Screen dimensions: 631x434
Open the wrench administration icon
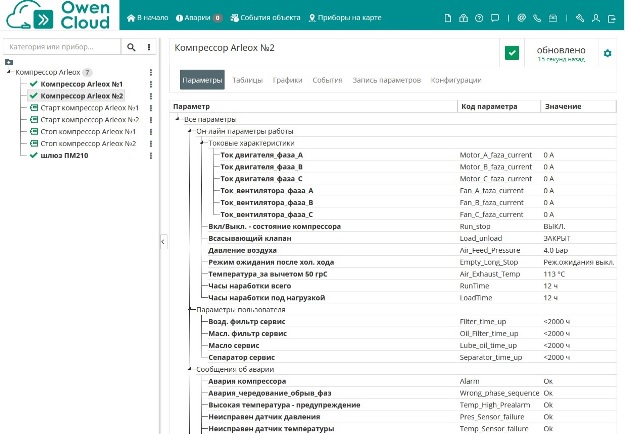click(x=580, y=18)
